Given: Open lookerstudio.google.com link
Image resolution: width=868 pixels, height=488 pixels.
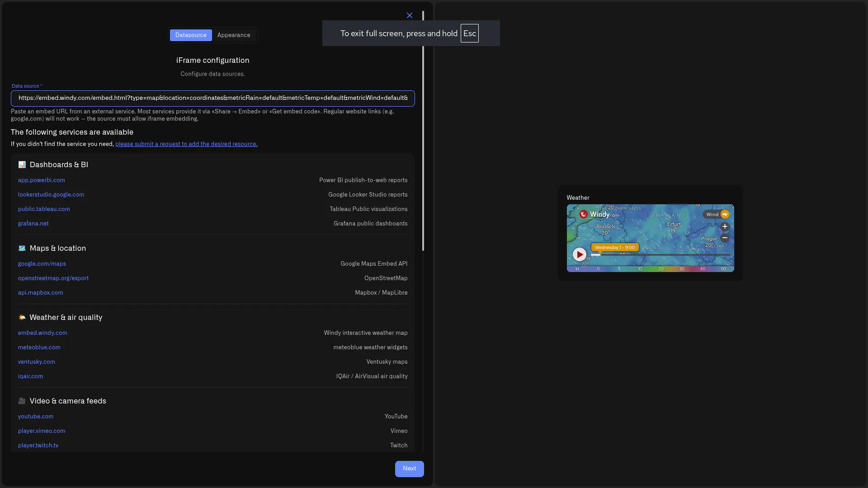Looking at the screenshot, I should click(x=51, y=195).
